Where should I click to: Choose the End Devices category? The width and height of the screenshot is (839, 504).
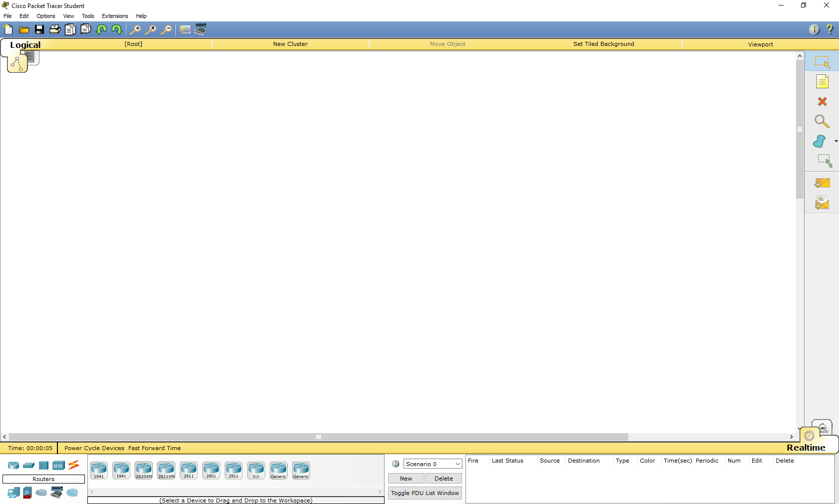[13, 493]
